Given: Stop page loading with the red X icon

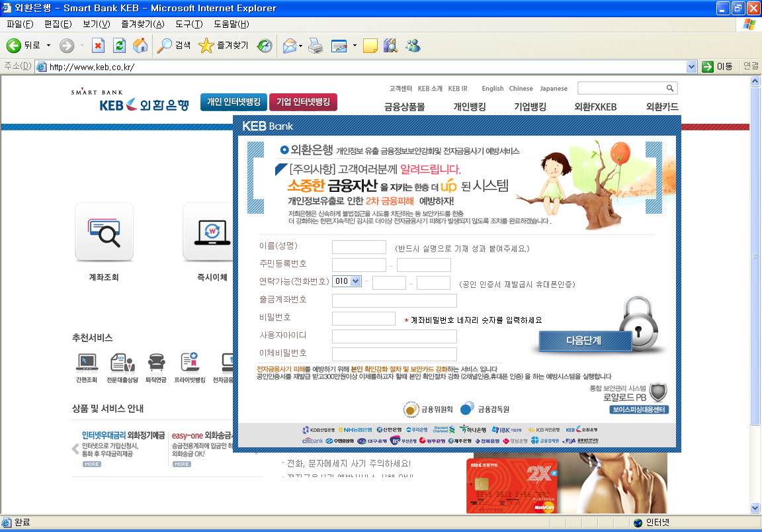Looking at the screenshot, I should [x=98, y=46].
